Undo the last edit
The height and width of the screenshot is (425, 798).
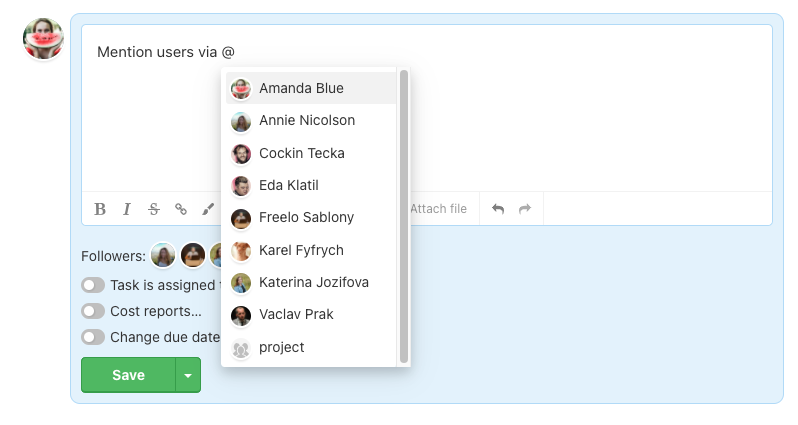coord(498,209)
